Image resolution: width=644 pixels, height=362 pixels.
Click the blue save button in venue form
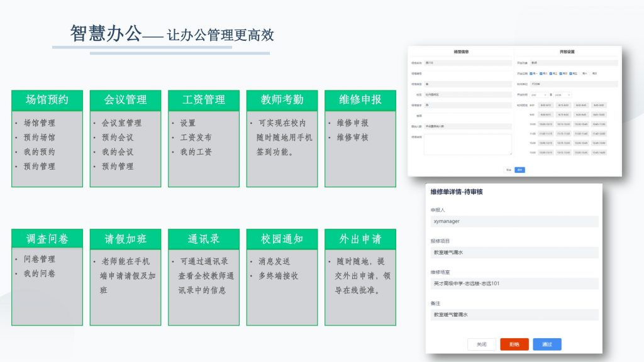coord(519,170)
